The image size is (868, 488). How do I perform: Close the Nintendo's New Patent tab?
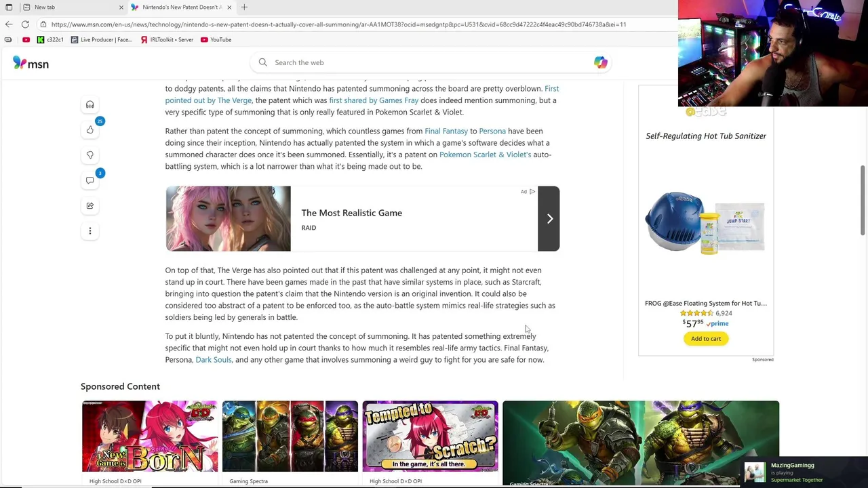[229, 7]
